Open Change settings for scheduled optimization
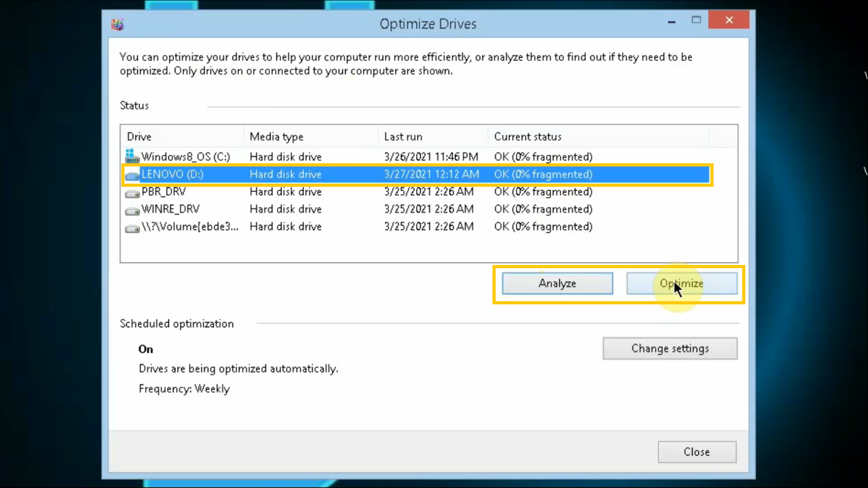Image resolution: width=868 pixels, height=488 pixels. tap(670, 348)
